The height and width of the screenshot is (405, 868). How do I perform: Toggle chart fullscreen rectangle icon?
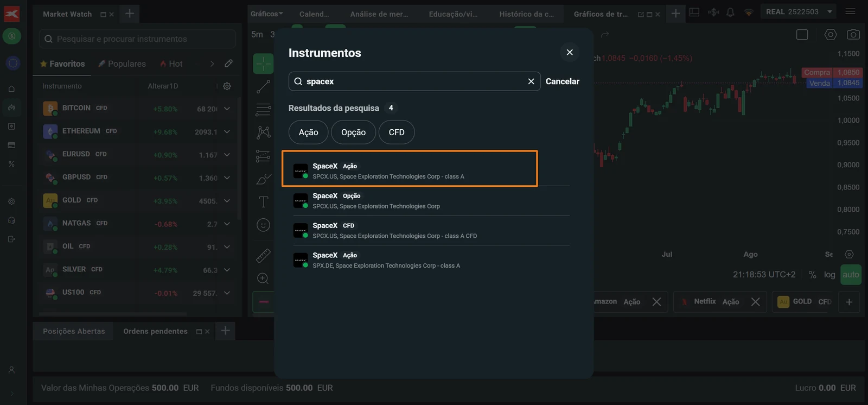click(802, 35)
